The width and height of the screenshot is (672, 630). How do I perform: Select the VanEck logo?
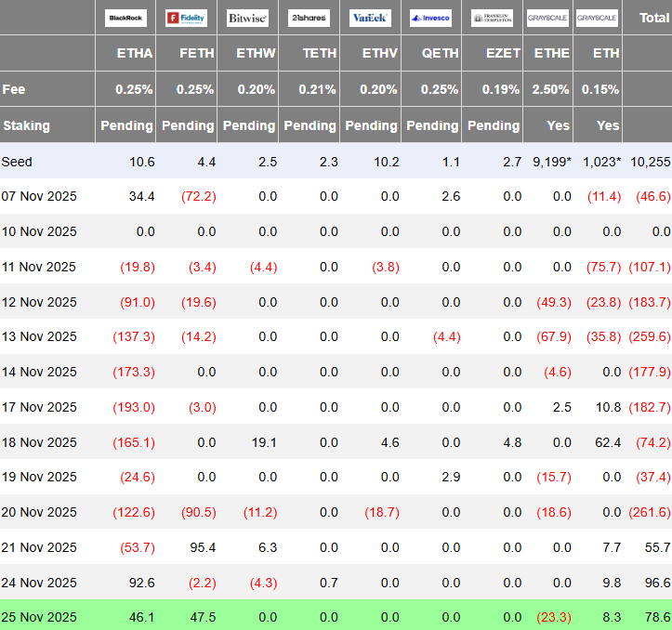point(370,18)
